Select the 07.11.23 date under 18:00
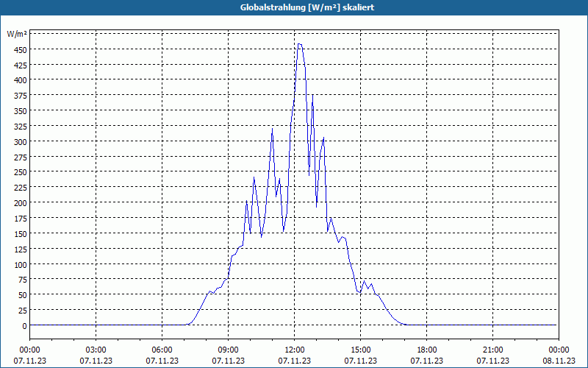588x368 pixels. 427,361
